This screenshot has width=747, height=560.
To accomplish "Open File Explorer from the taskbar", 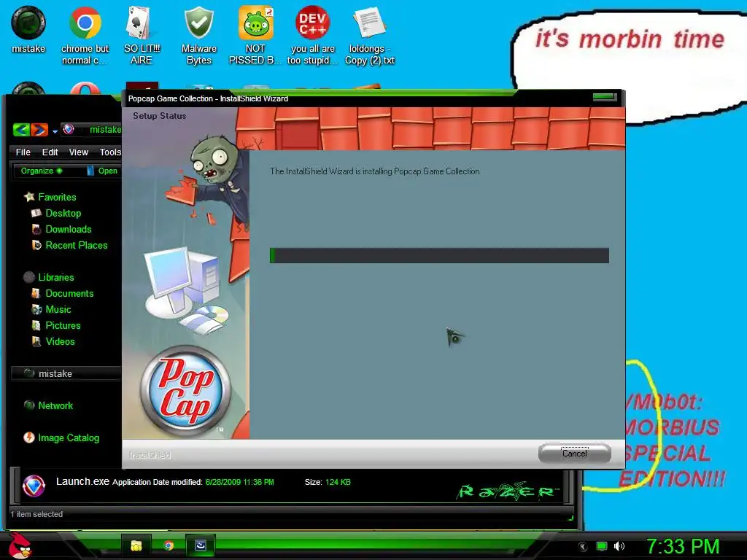I will click(136, 545).
